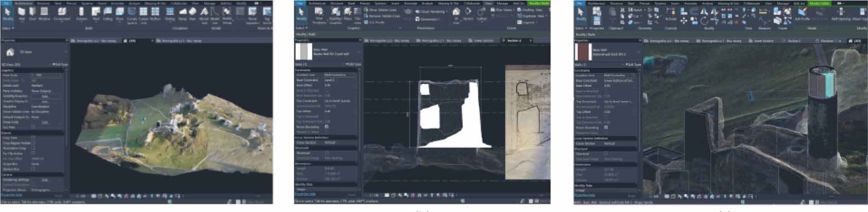Image resolution: width=868 pixels, height=212 pixels.
Task: Click Edit Profile in right window ribbon
Action: pyautogui.click(x=803, y=14)
